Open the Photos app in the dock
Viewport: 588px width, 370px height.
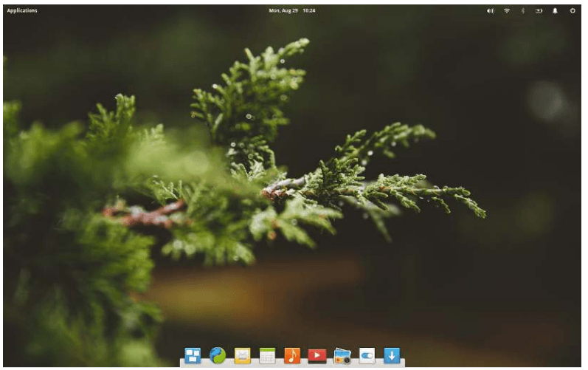342,356
